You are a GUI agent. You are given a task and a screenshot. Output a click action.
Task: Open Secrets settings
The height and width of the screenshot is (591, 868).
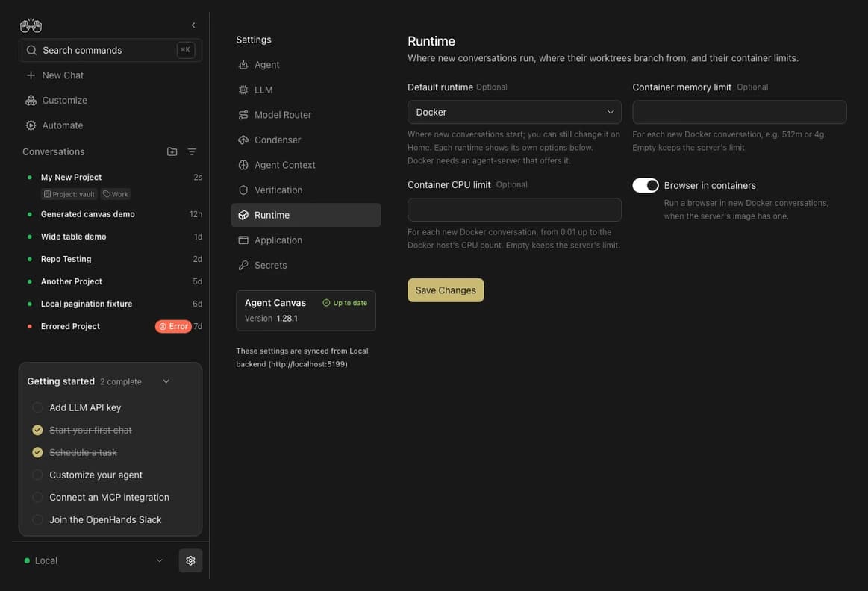[x=305, y=265]
